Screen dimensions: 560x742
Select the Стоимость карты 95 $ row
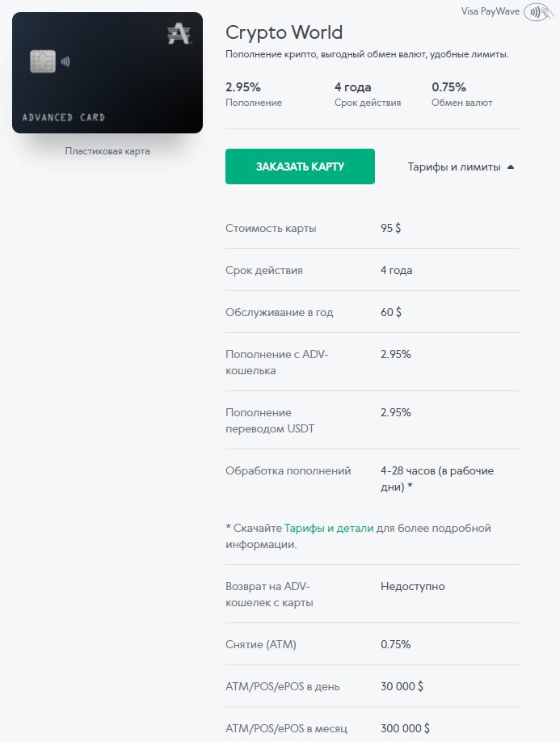(x=373, y=228)
